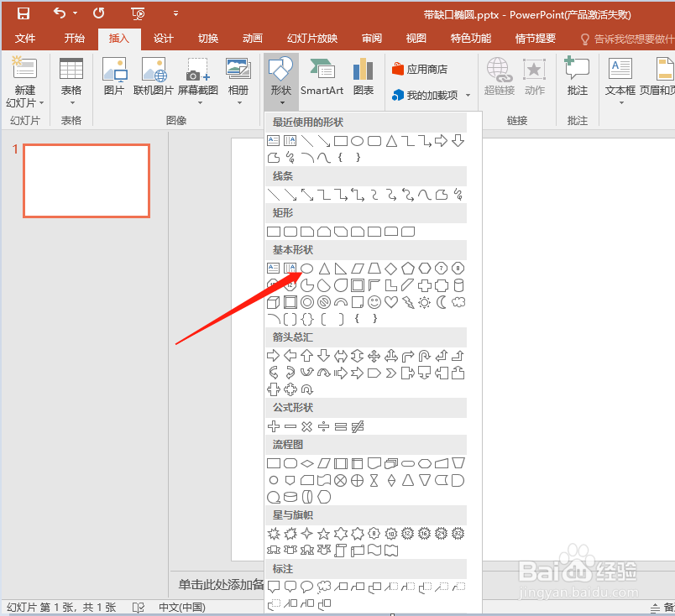Insert a picture with 图片 button

point(114,76)
